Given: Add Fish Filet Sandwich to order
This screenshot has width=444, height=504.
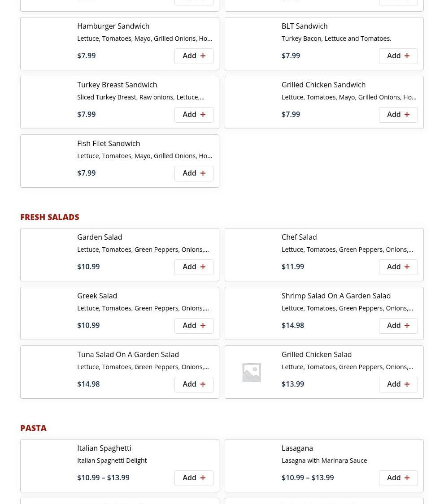Looking at the screenshot, I should (x=193, y=173).
